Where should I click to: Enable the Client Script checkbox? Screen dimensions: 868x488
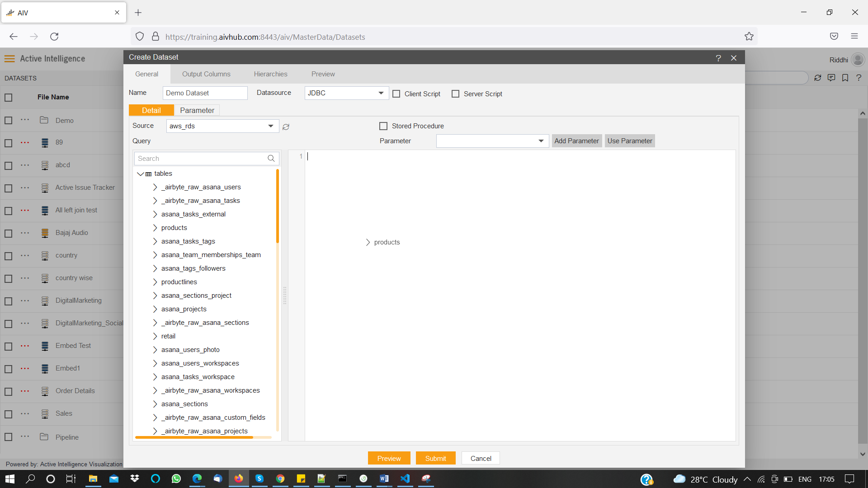[396, 94]
